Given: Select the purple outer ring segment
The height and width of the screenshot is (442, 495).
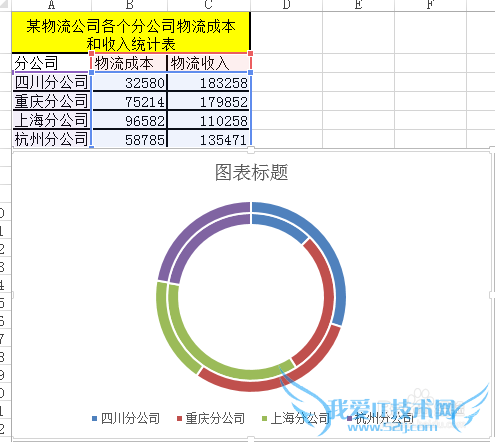Looking at the screenshot, I should [190, 230].
